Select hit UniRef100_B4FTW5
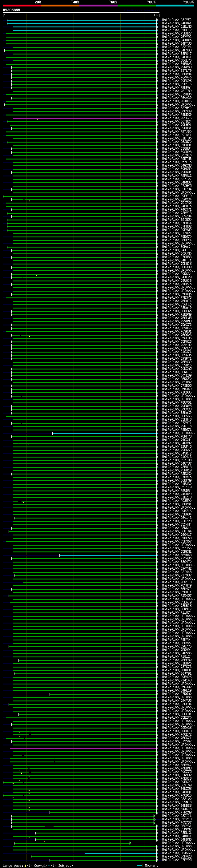The height and width of the screenshot is (868, 197). click(177, 43)
